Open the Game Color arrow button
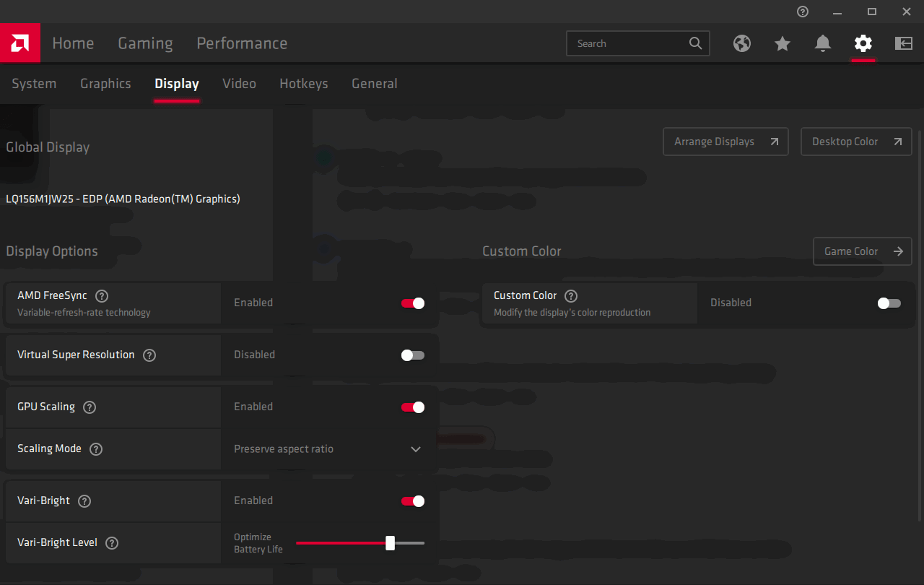The image size is (924, 585). tap(862, 251)
